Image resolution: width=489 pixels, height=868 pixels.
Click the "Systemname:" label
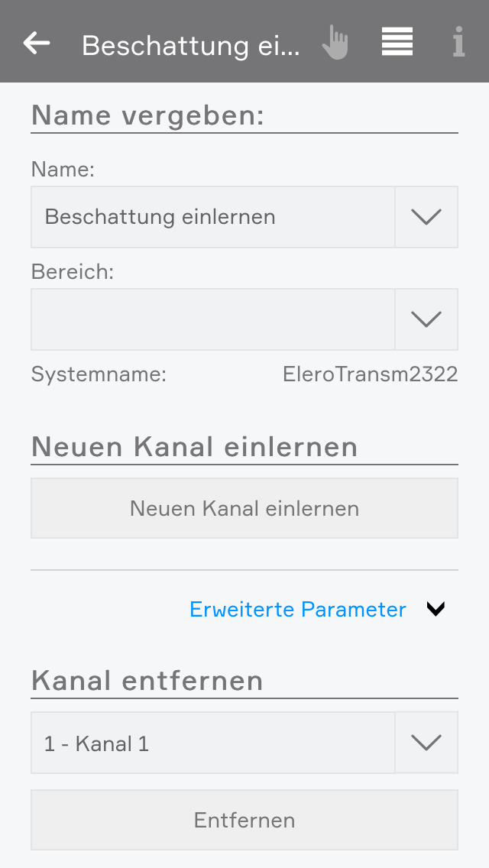pos(99,374)
